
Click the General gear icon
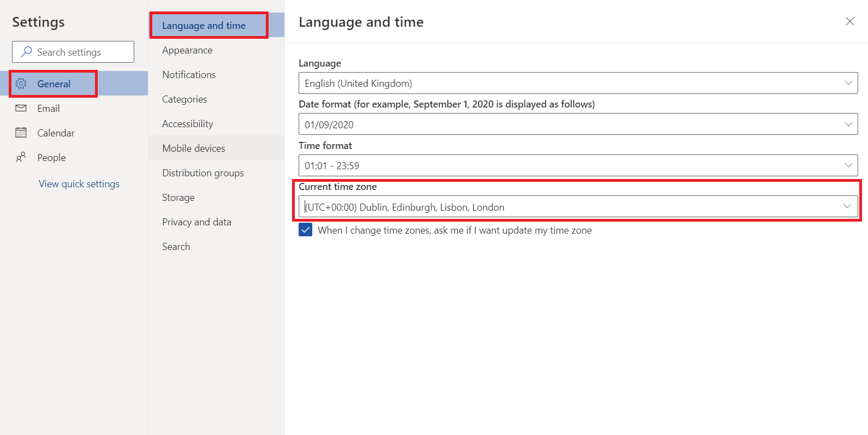[x=21, y=84]
